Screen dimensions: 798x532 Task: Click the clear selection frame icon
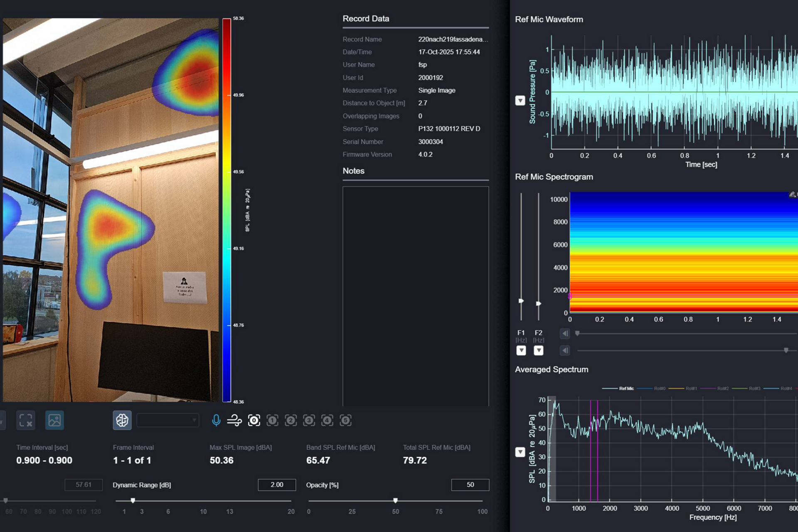(26, 420)
